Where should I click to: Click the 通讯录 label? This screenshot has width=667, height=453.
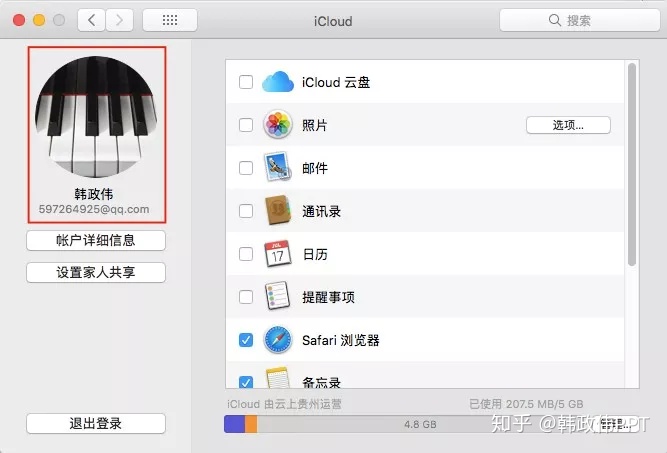point(322,211)
